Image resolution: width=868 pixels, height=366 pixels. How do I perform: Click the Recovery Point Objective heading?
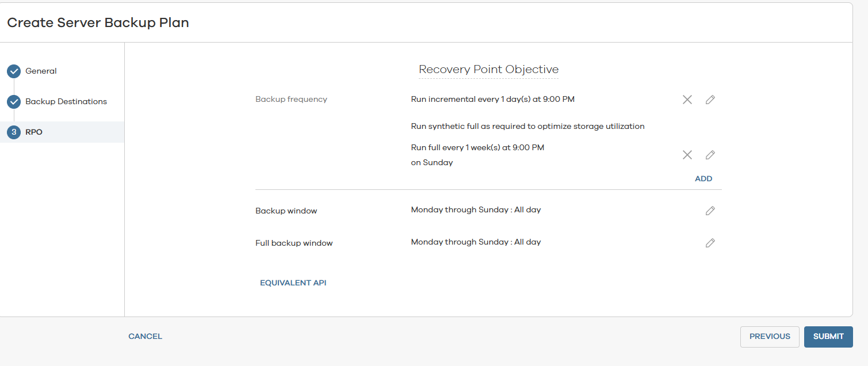click(488, 70)
